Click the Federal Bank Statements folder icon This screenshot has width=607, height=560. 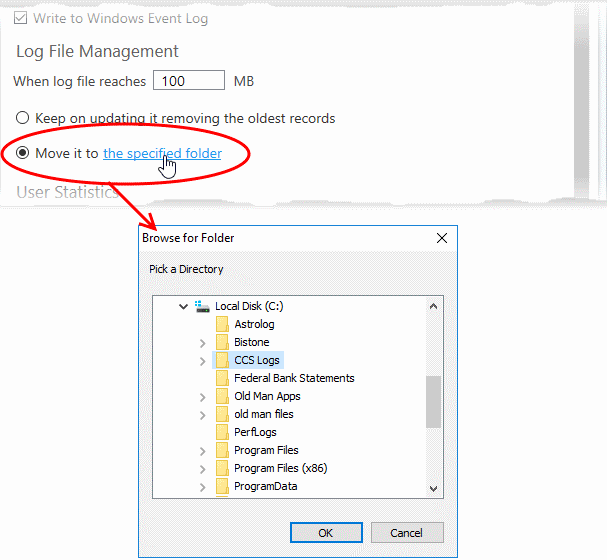pyautogui.click(x=222, y=378)
